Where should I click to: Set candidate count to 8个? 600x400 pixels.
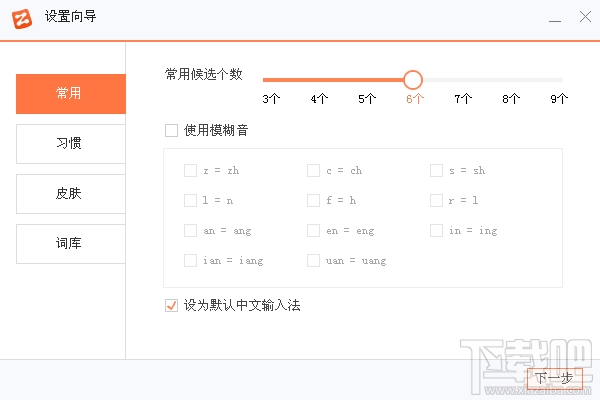[511, 99]
